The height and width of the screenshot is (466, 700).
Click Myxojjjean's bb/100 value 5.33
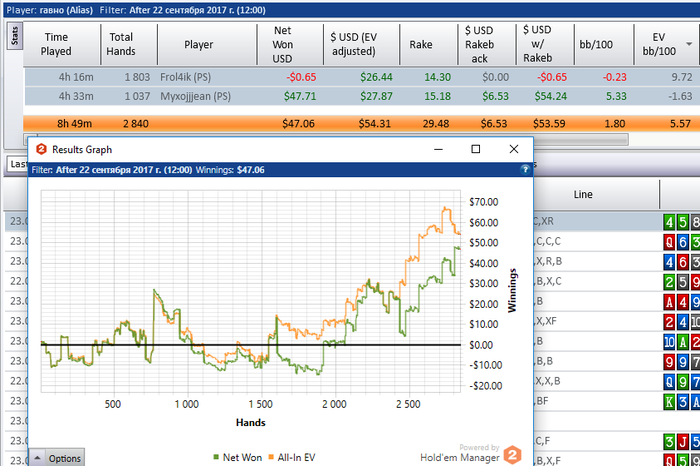point(616,96)
